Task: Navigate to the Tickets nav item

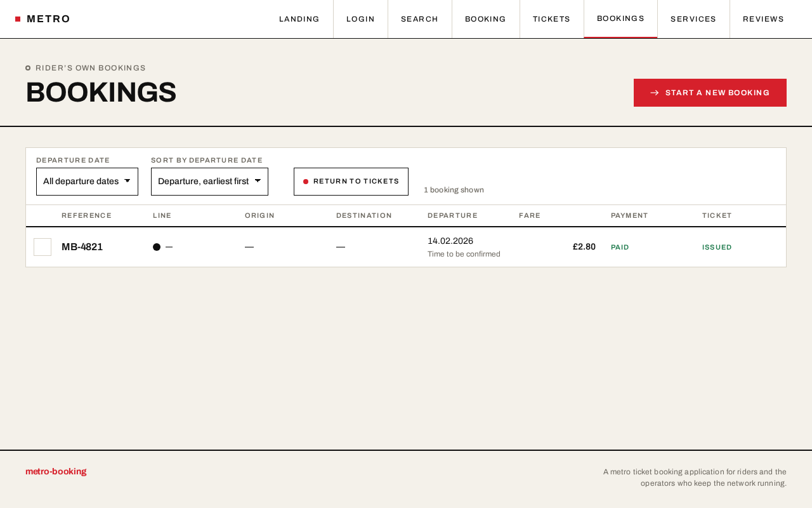Action: 551,19
